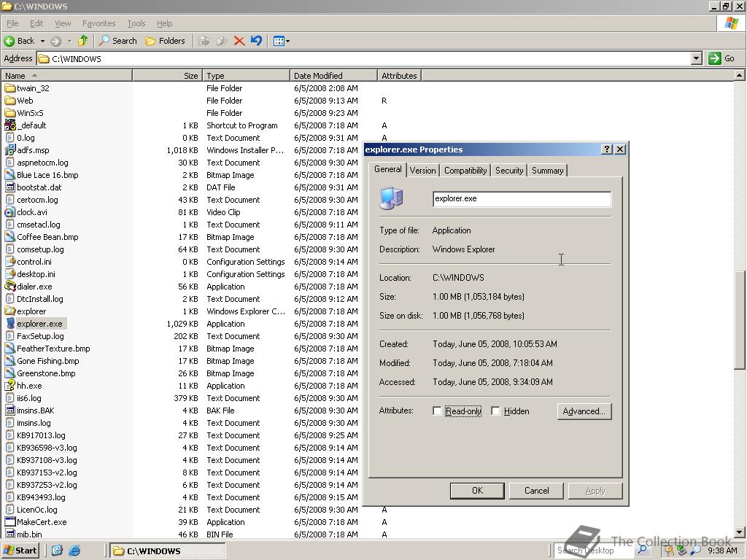Image resolution: width=747 pixels, height=560 pixels.
Task: Open the Help menu
Action: [164, 23]
